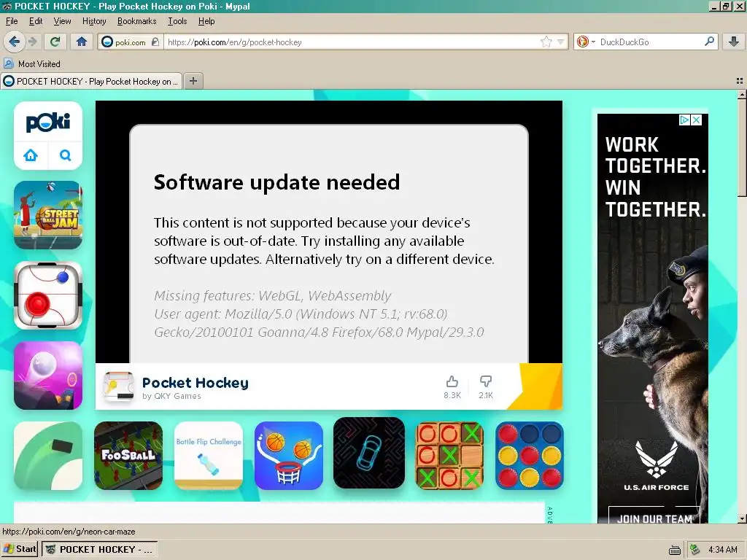Click the Poki logo
The height and width of the screenshot is (560, 747).
coord(48,122)
